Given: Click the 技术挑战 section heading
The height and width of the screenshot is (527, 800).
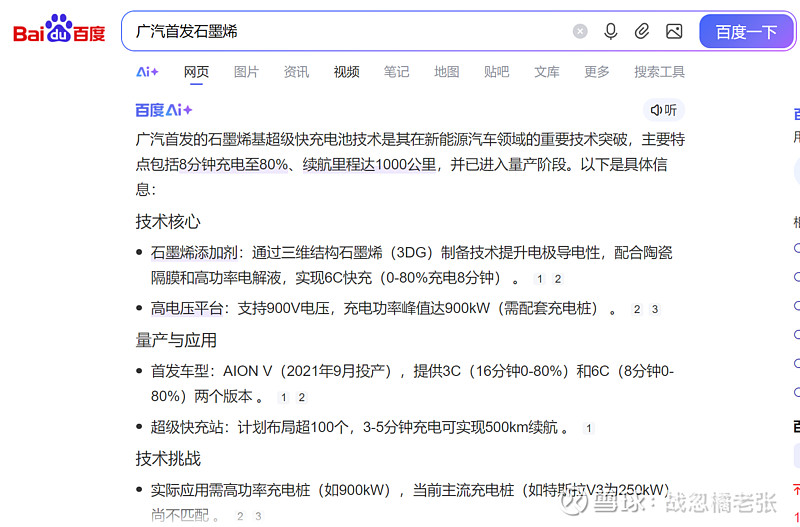Looking at the screenshot, I should [168, 459].
